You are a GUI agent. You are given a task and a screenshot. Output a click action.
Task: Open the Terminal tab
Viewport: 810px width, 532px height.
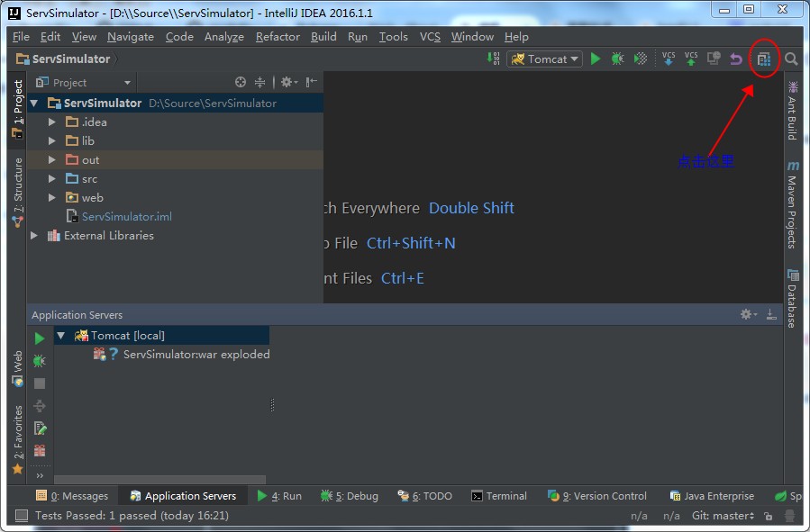[499, 496]
